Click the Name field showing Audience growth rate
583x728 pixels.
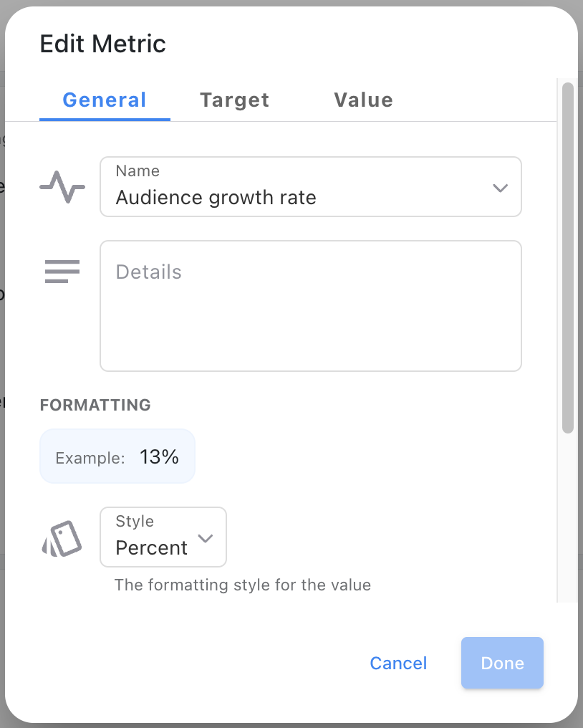point(311,186)
